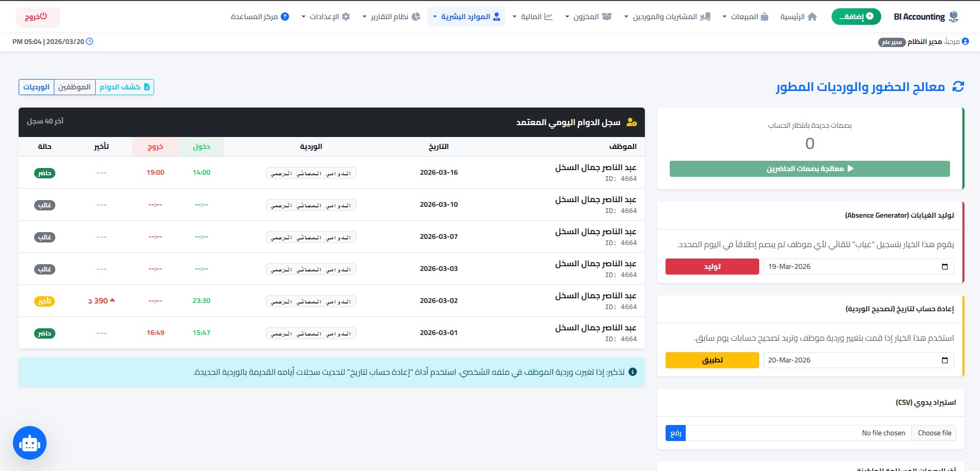
Task: Open the calendar picker for 20-Mar-2026
Action: [x=945, y=360]
